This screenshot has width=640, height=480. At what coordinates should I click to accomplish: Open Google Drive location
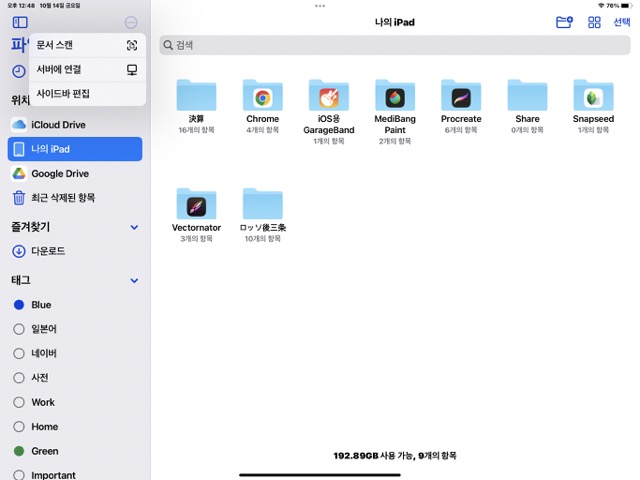75,173
